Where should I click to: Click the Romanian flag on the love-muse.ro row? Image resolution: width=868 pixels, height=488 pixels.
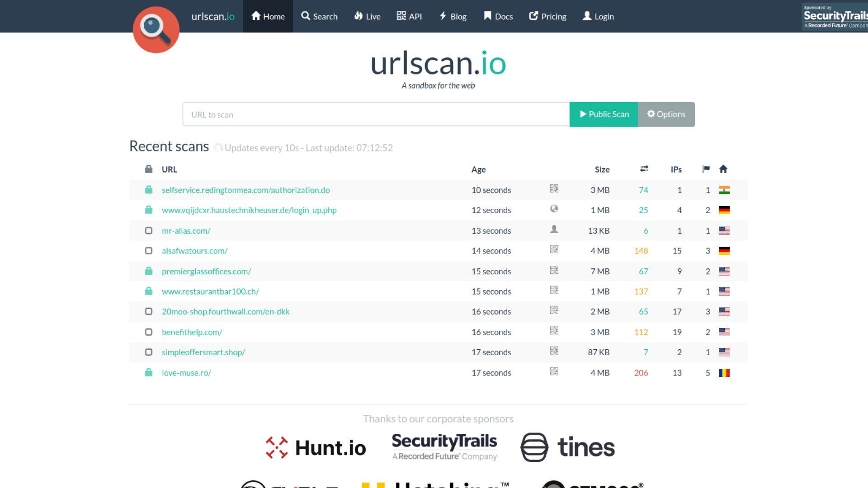tap(724, 372)
